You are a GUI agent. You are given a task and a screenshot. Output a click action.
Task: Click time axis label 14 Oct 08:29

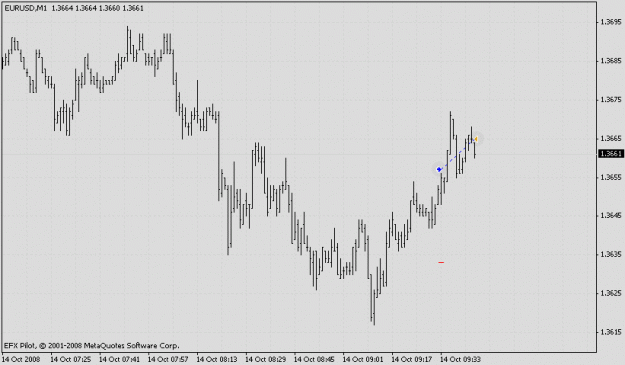(x=265, y=359)
